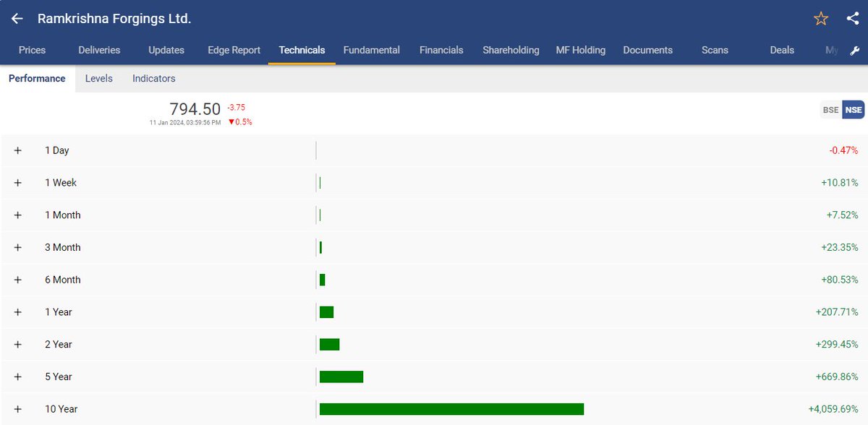This screenshot has width=868, height=425.
Task: Expand the 1 Month performance row
Action: click(18, 215)
